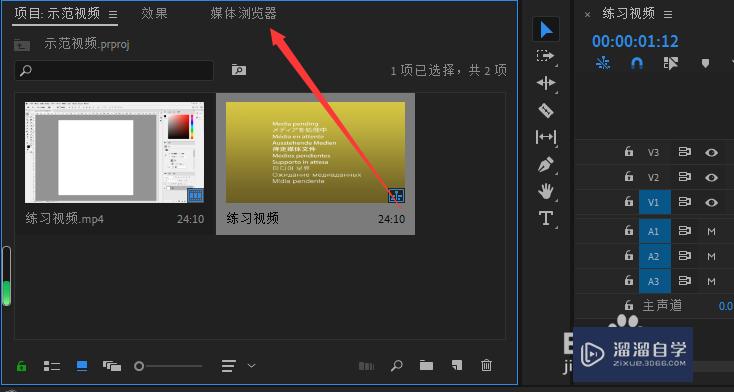
Task: Switch project panel to icon view
Action: pyautogui.click(x=82, y=366)
